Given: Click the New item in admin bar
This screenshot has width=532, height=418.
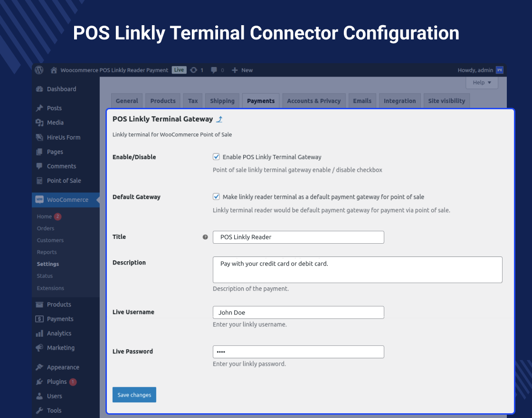Looking at the screenshot, I should tap(242, 70).
